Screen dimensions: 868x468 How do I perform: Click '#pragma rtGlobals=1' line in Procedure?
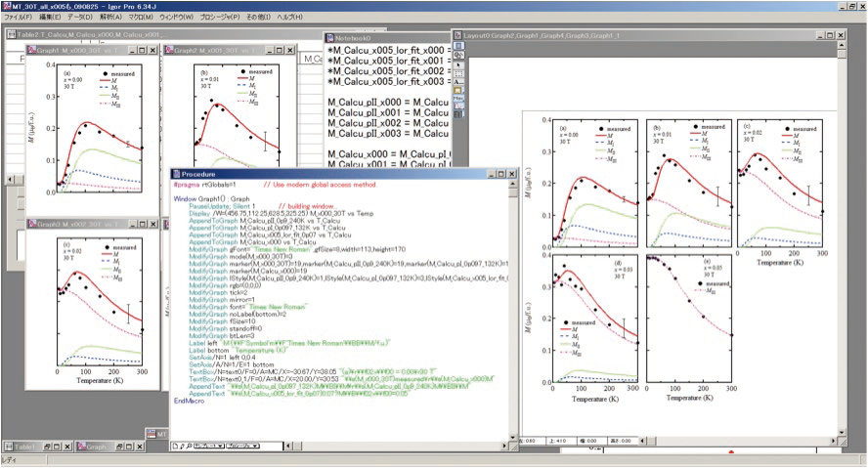(205, 185)
